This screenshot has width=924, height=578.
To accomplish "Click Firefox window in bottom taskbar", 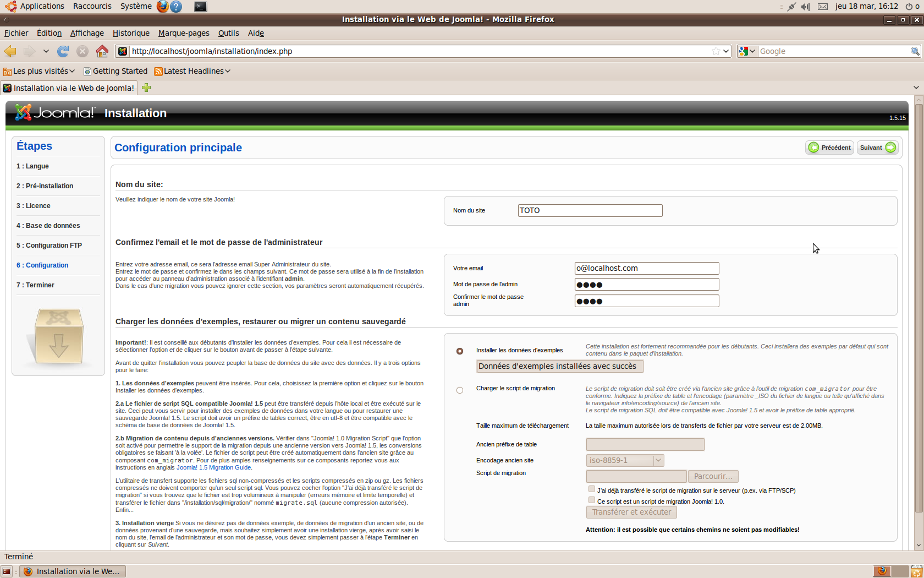I will [73, 571].
